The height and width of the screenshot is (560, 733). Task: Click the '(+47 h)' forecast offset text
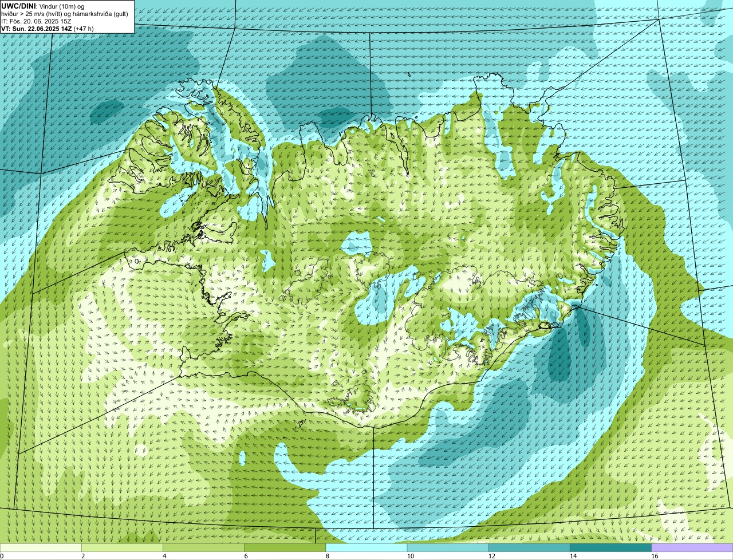click(x=84, y=28)
